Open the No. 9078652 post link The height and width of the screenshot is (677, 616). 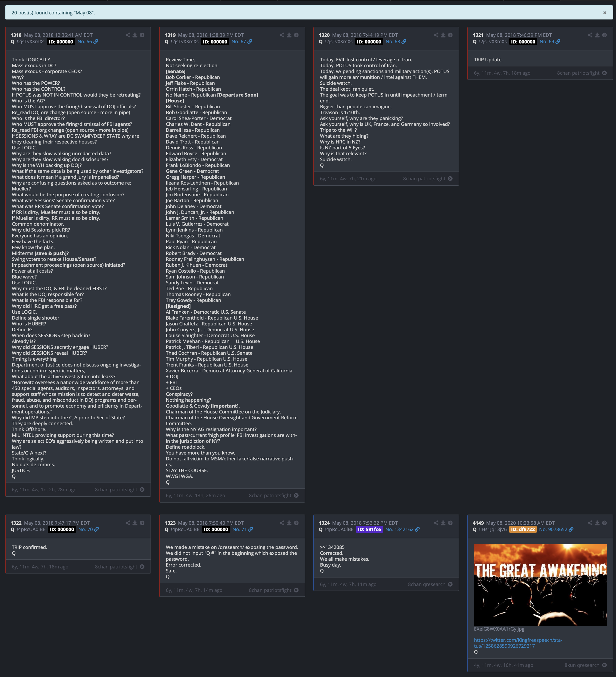click(556, 529)
